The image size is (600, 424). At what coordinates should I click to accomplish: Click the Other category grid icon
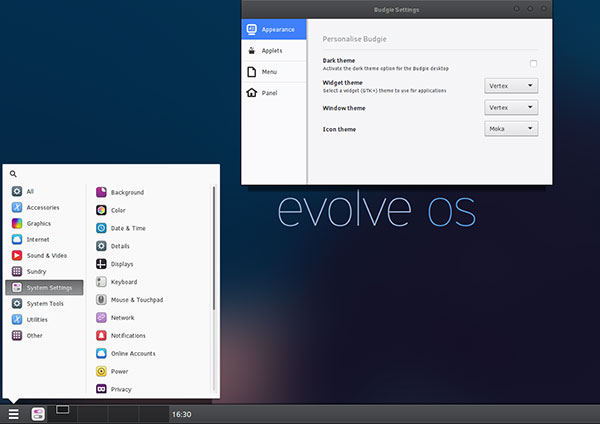coord(17,336)
